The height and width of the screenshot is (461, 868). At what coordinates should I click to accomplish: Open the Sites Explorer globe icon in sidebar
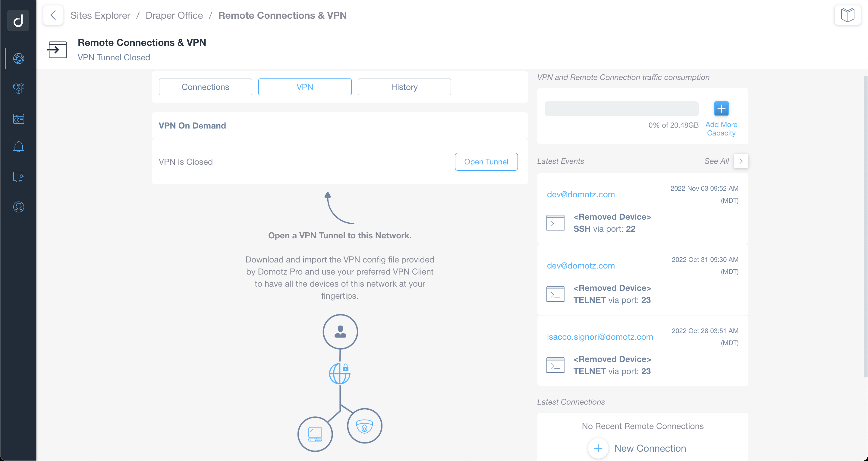(x=18, y=59)
